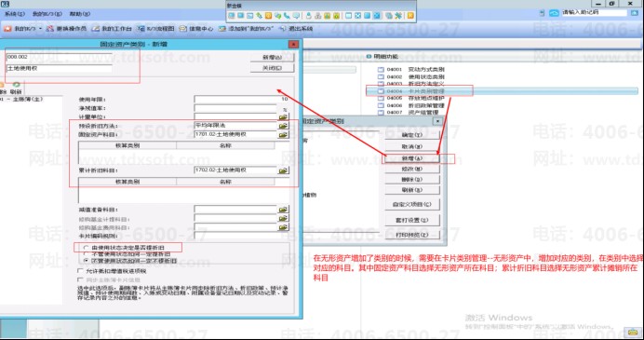Click 添加到"我的K/3" toolbar item
644x340 pixels.
coord(245,29)
